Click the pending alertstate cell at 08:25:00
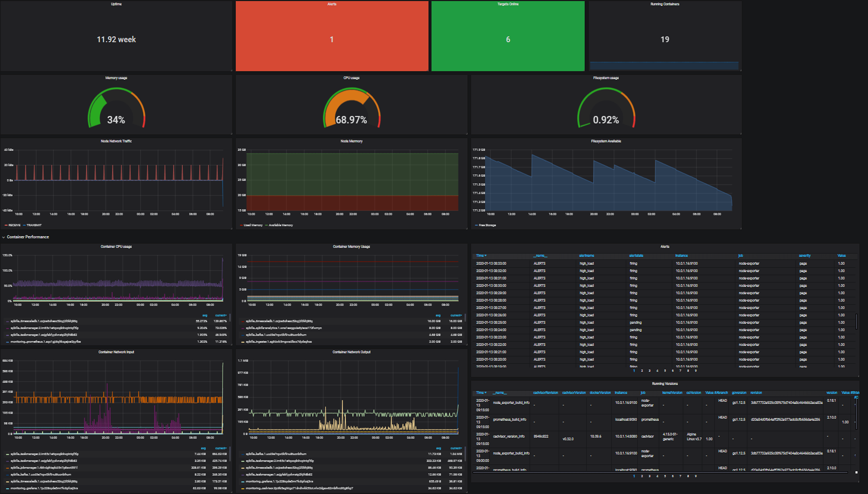The image size is (868, 494). pyautogui.click(x=636, y=322)
